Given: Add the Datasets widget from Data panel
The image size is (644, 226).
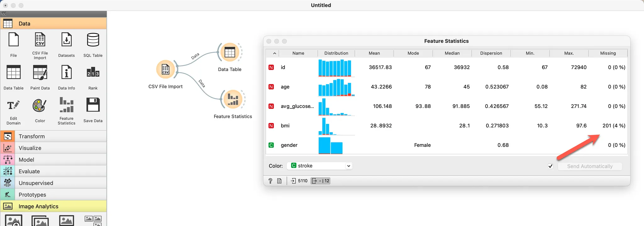Looking at the screenshot, I should click(66, 40).
